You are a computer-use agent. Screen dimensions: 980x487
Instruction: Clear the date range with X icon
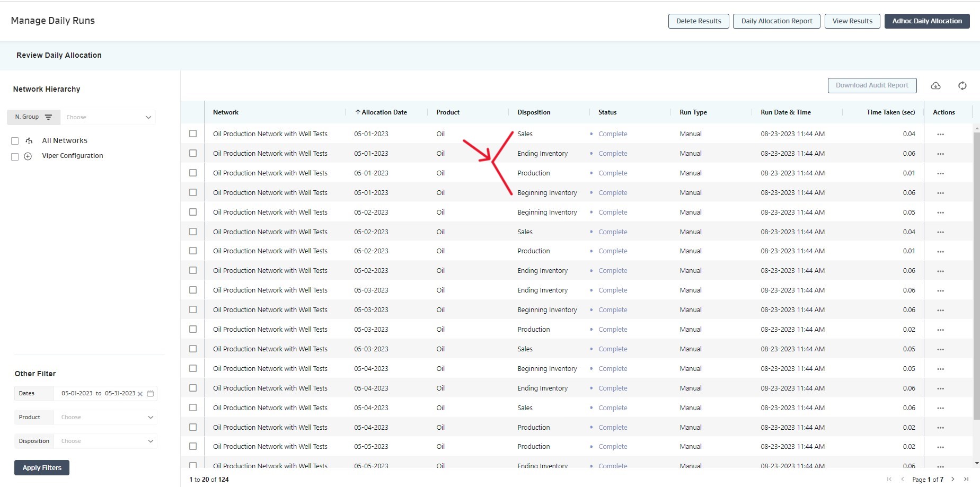140,394
